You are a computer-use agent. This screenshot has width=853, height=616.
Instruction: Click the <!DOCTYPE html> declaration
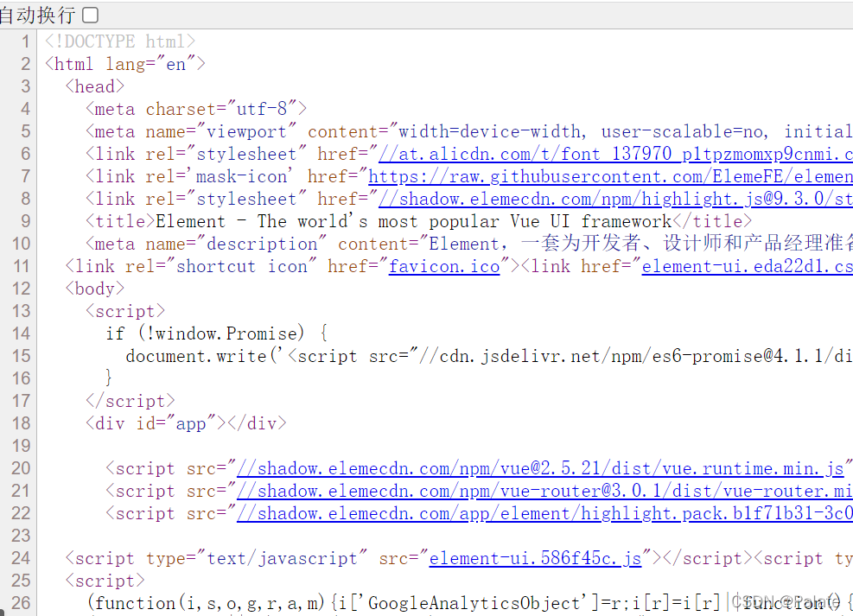coord(120,41)
